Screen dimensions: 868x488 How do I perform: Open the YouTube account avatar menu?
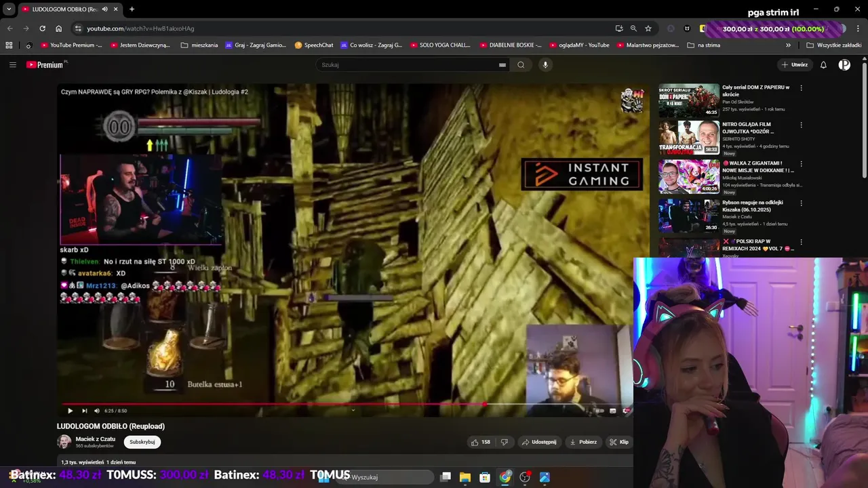point(844,65)
